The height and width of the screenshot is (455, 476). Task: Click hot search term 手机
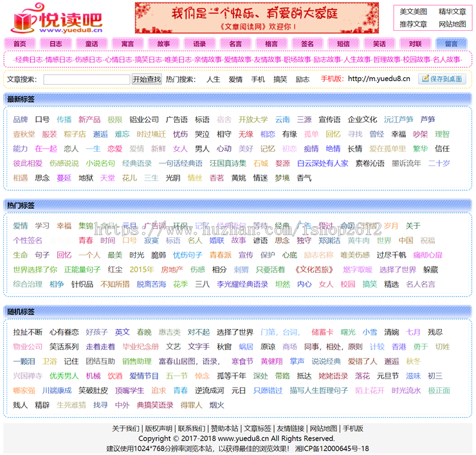click(258, 80)
